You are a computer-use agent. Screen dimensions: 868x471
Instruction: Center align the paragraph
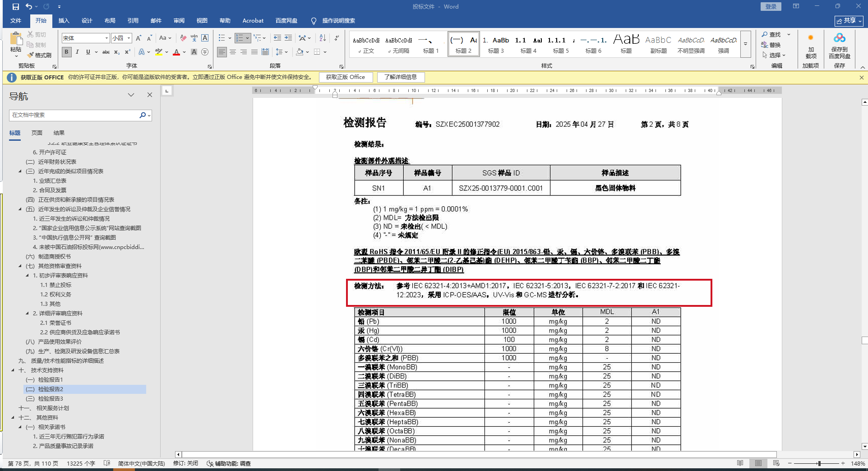[233, 52]
